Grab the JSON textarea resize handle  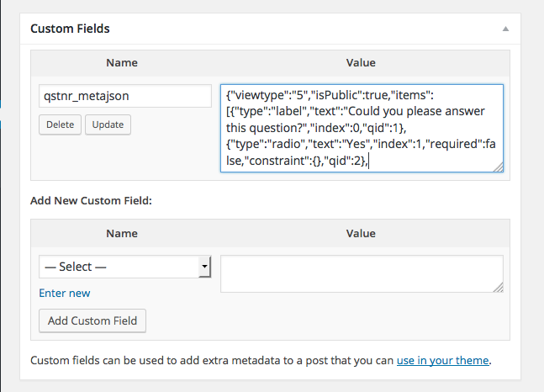pos(499,167)
